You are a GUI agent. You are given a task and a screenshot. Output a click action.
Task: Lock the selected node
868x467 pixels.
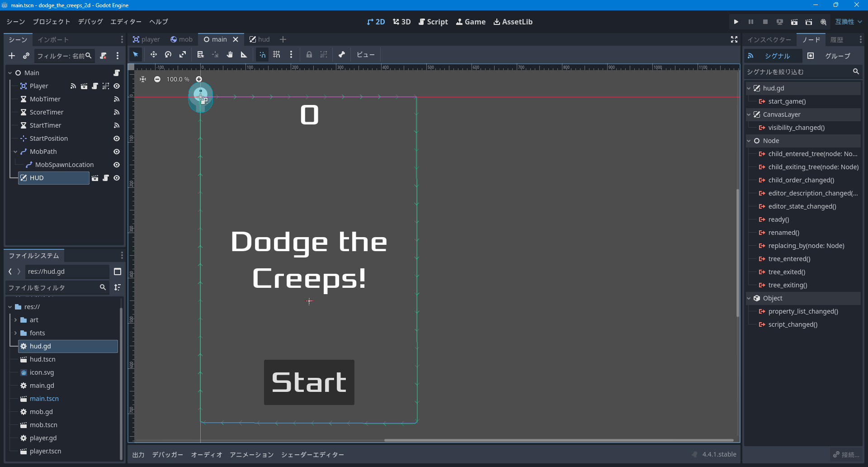[309, 55]
